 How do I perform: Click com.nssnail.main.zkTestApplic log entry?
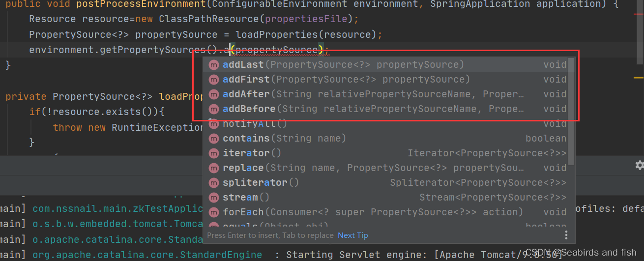[117, 208]
